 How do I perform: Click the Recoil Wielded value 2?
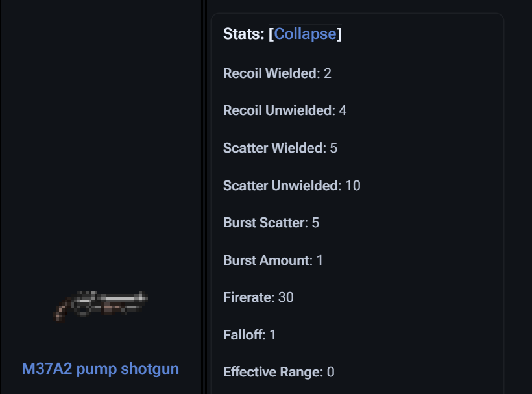(328, 73)
